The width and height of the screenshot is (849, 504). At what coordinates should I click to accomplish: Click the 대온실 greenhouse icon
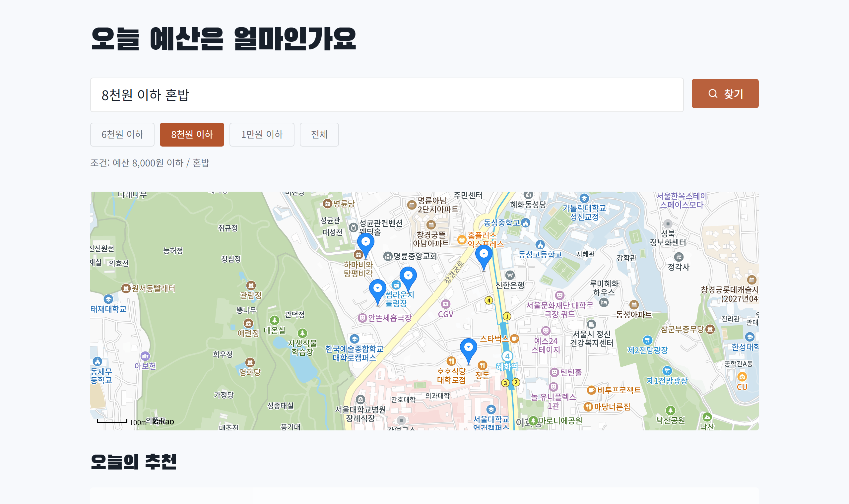(x=274, y=320)
